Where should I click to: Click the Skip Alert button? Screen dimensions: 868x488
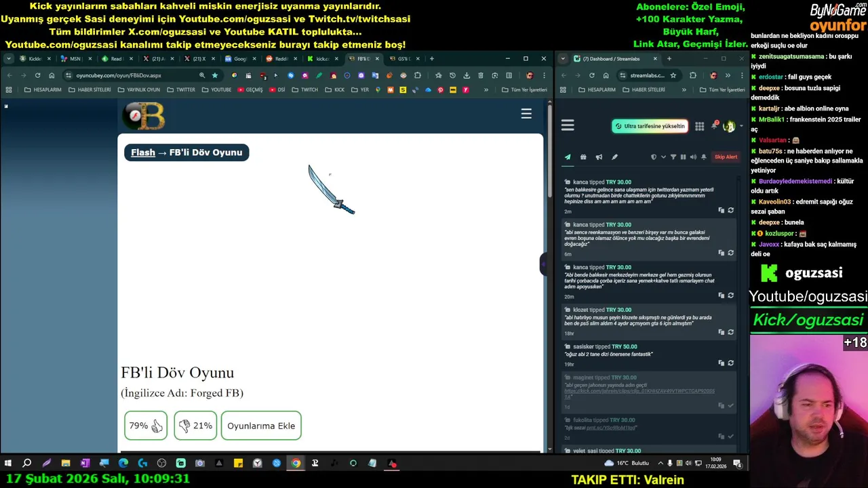point(726,157)
